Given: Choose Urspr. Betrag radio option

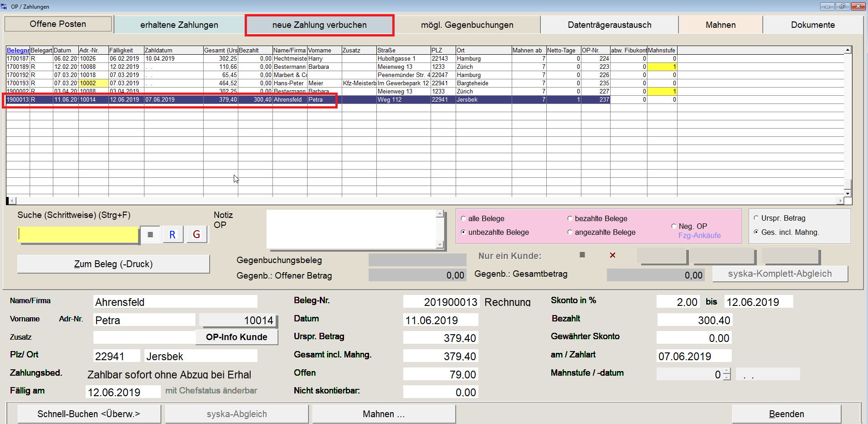Looking at the screenshot, I should (x=756, y=218).
